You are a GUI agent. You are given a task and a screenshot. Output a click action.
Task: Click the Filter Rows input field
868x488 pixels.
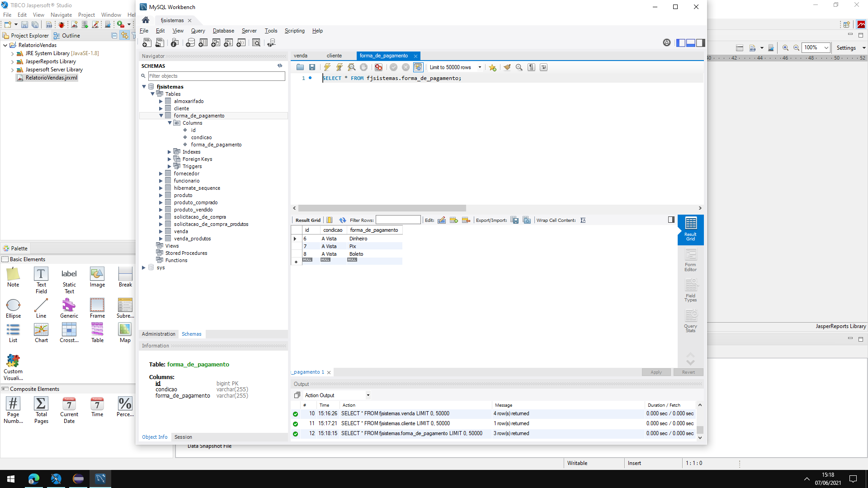pyautogui.click(x=398, y=220)
